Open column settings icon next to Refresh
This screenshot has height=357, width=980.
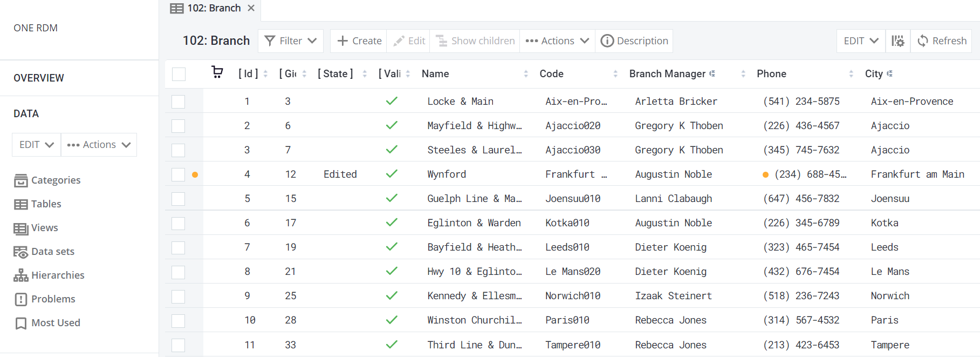pyautogui.click(x=897, y=41)
